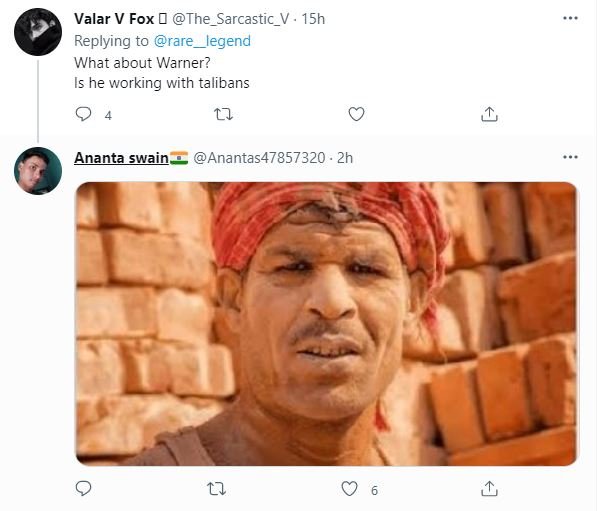
Task: Like Valar V Fox's tweet
Action: [356, 114]
